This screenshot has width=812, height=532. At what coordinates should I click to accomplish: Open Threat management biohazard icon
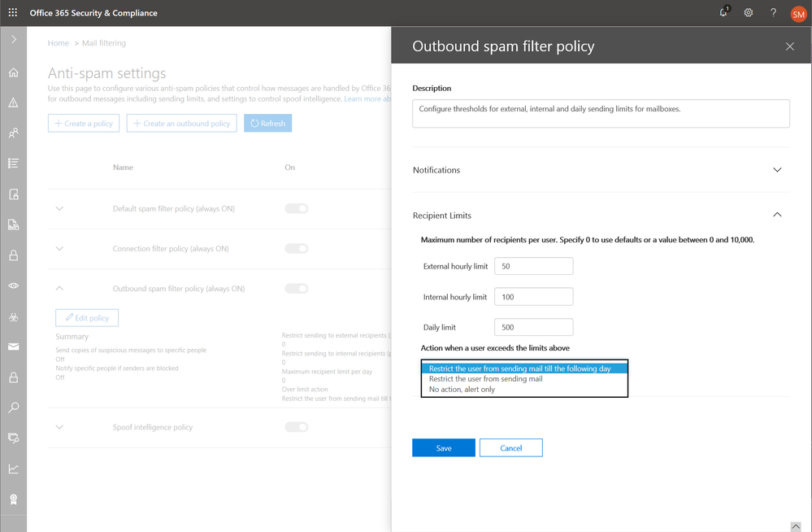click(x=14, y=316)
